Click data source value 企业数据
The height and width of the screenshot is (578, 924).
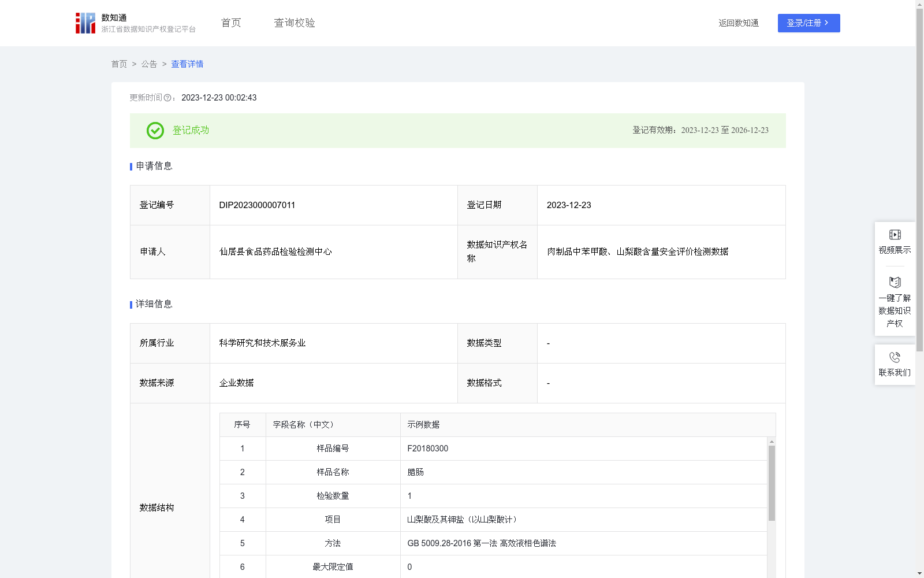point(236,383)
